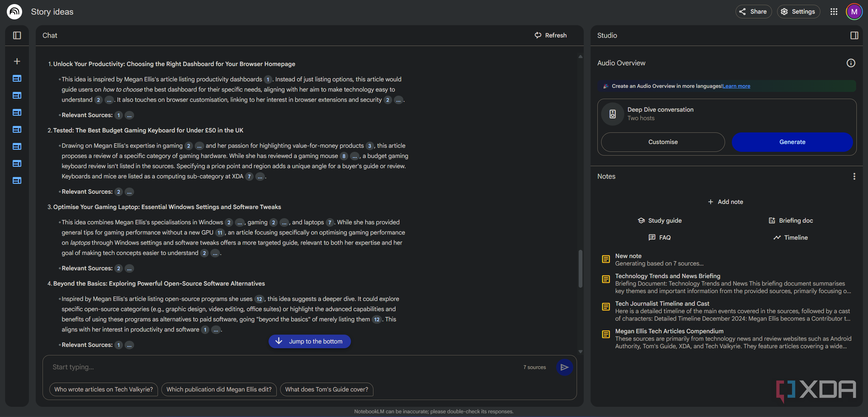Ask 'Which publication did Megan Ellis edit?'
Screen dimensions: 868x417
[219, 389]
